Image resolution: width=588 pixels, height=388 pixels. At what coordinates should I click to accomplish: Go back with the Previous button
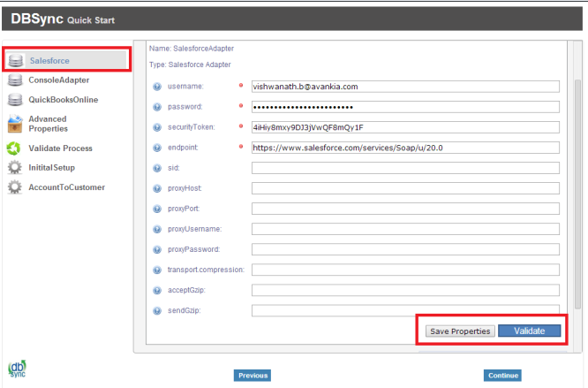point(253,376)
